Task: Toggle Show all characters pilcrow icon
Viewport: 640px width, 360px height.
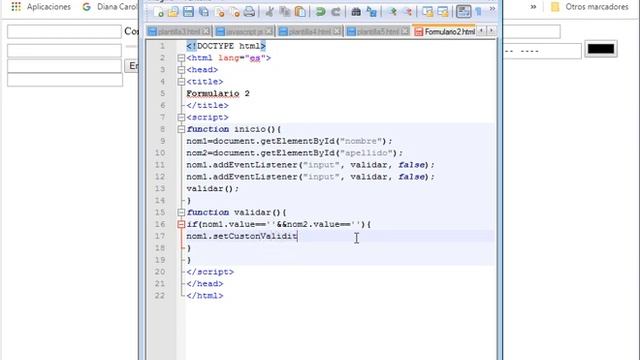Action: [478, 11]
